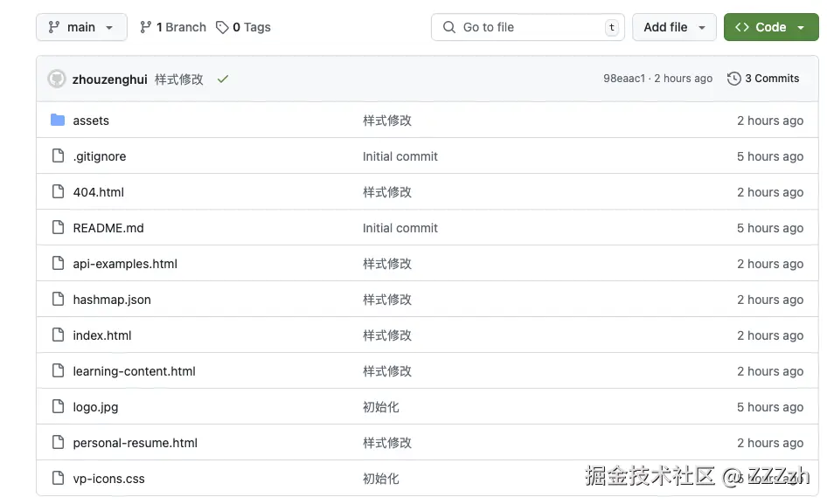Click the green checkmark build status
The image size is (827, 504).
223,79
